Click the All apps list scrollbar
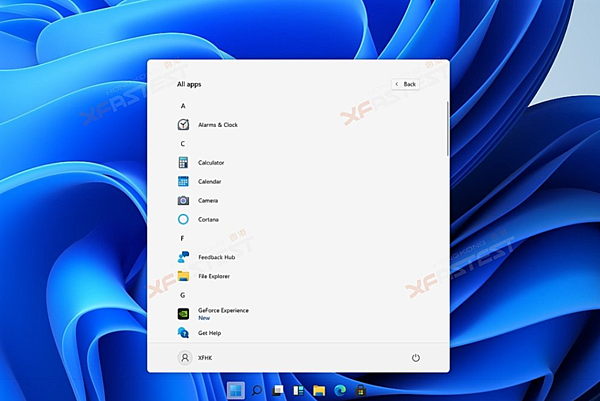Viewport: 600px width, 401px height. [448, 129]
